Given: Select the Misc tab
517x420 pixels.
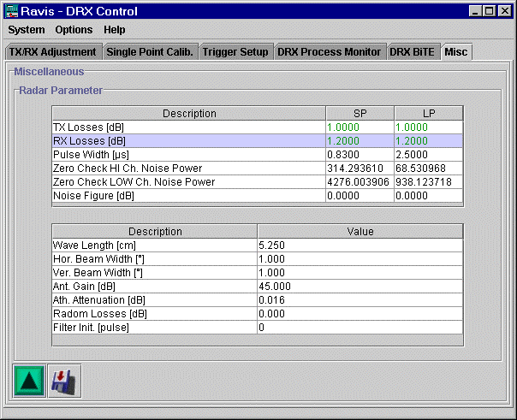Looking at the screenshot, I should point(457,51).
